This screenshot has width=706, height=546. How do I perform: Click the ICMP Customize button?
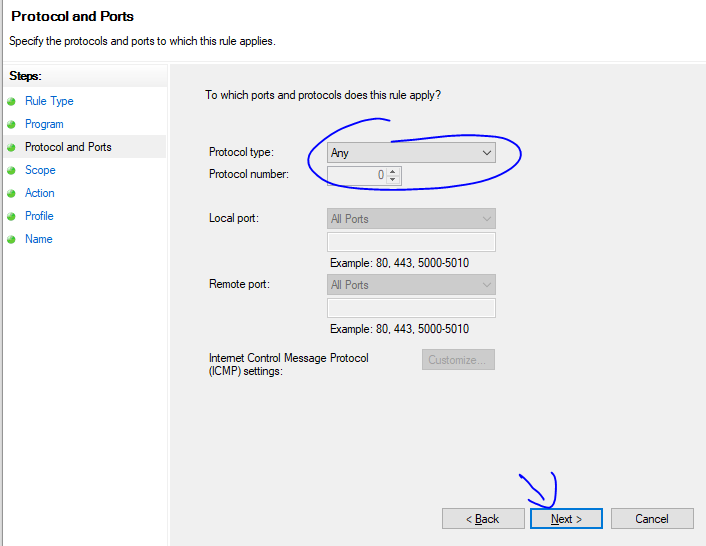[x=458, y=360]
